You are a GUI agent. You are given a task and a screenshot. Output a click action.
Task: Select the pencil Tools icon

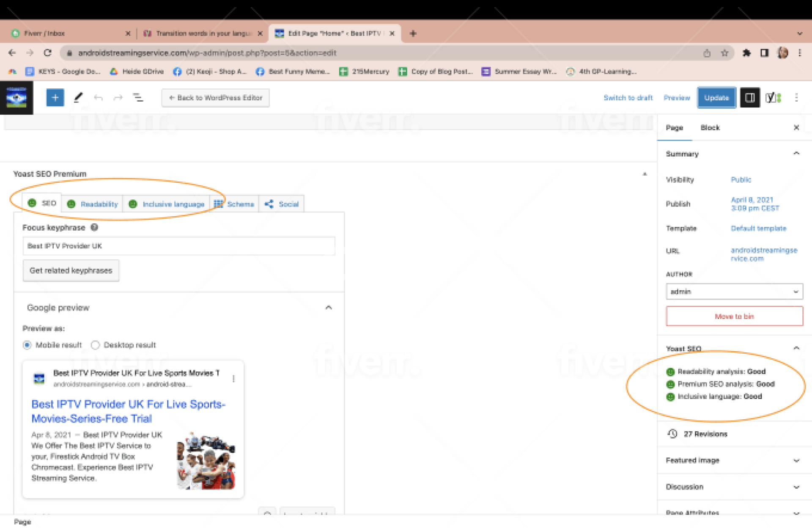click(x=78, y=98)
